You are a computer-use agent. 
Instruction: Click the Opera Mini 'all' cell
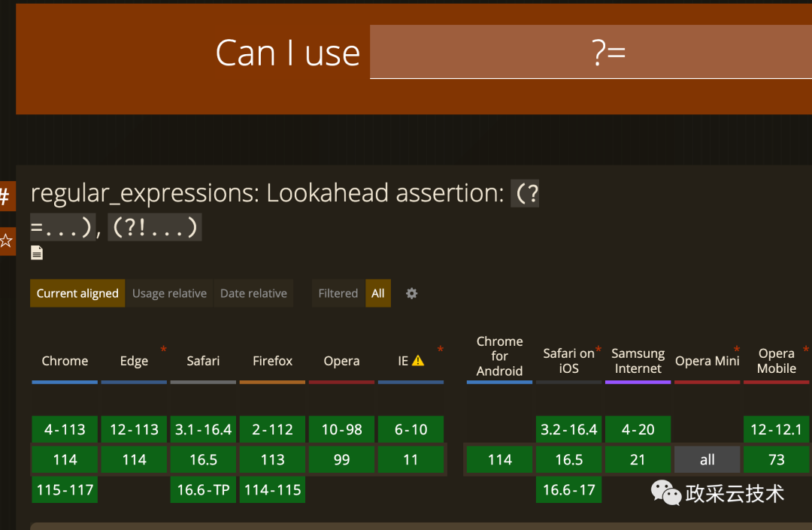(x=707, y=460)
